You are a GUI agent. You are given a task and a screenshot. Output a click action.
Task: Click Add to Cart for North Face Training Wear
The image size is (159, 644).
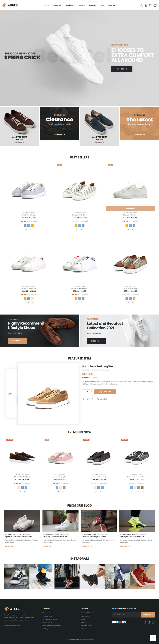(105, 392)
